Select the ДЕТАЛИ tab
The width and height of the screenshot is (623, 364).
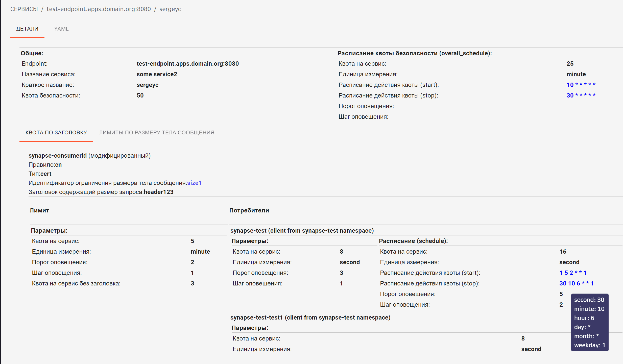[27, 29]
